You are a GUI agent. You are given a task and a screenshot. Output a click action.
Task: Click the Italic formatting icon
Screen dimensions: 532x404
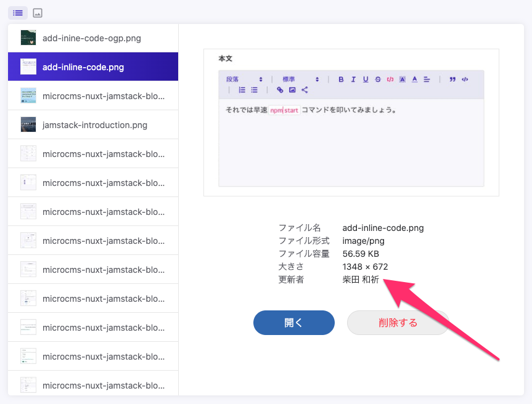353,79
